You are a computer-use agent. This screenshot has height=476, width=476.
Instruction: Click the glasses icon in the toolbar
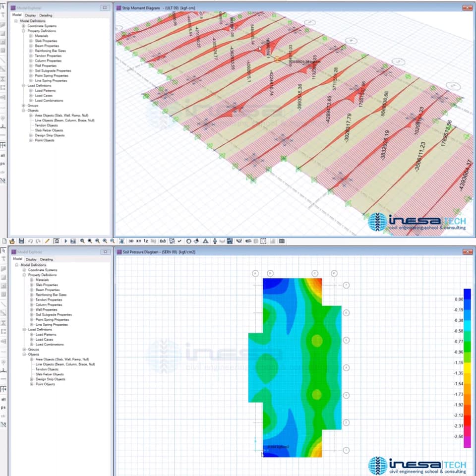point(163,241)
